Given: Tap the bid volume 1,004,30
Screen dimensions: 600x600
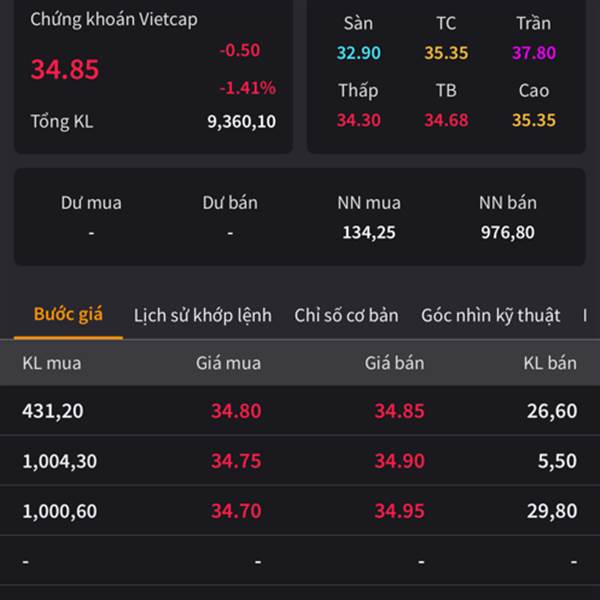Looking at the screenshot, I should coord(59,461).
